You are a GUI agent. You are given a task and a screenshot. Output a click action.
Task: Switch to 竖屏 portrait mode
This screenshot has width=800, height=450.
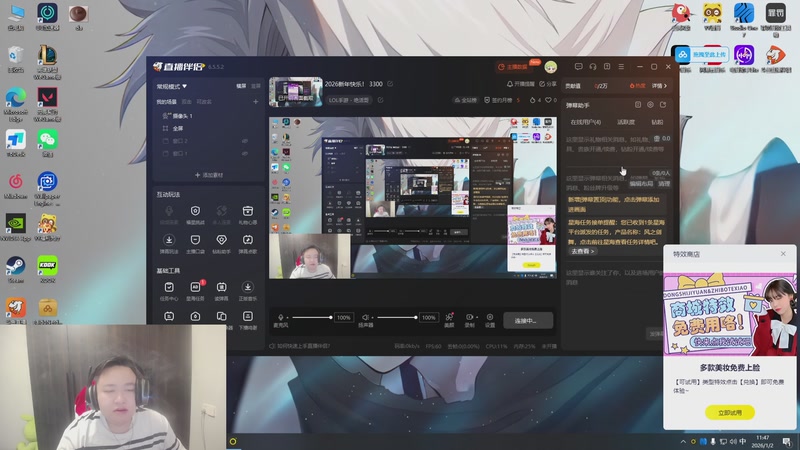255,86
